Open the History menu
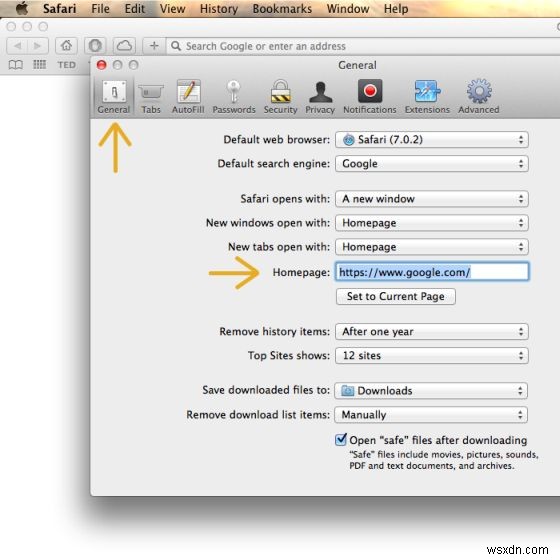The width and height of the screenshot is (560, 560). pos(219,9)
